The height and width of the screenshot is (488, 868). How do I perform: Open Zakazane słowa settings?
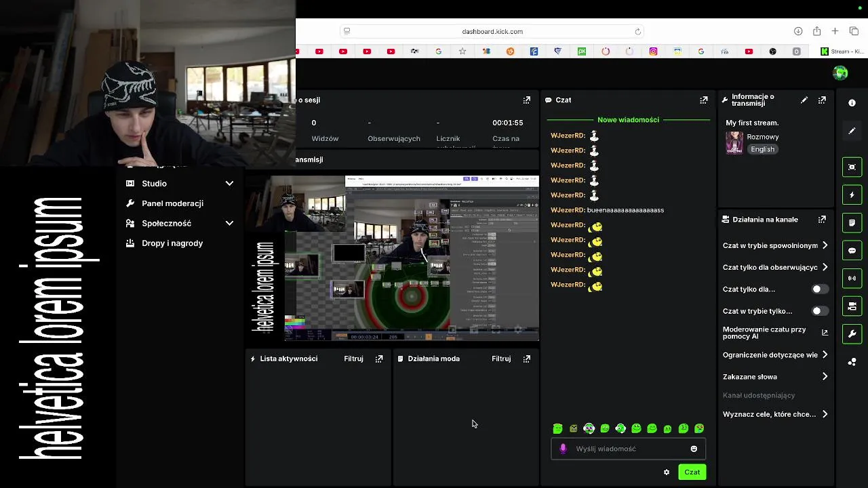pyautogui.click(x=776, y=377)
